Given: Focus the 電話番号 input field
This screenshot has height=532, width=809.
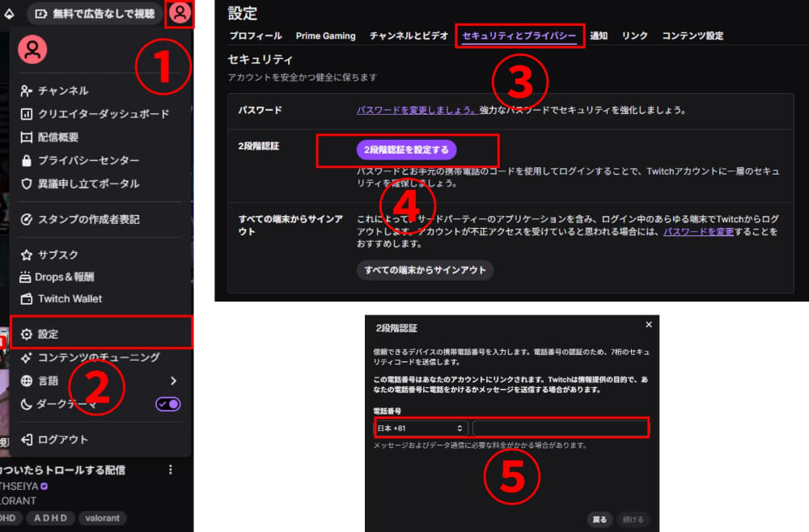Looking at the screenshot, I should pyautogui.click(x=560, y=428).
